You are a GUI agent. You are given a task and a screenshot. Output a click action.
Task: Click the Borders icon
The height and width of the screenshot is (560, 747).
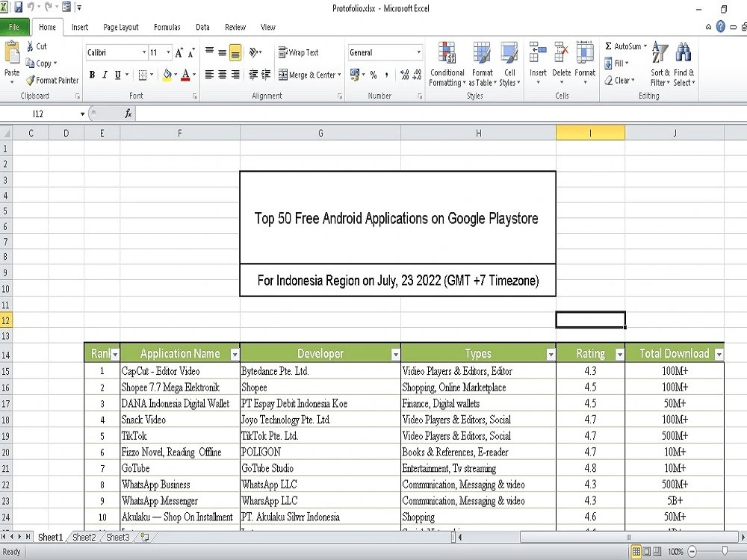[x=143, y=75]
